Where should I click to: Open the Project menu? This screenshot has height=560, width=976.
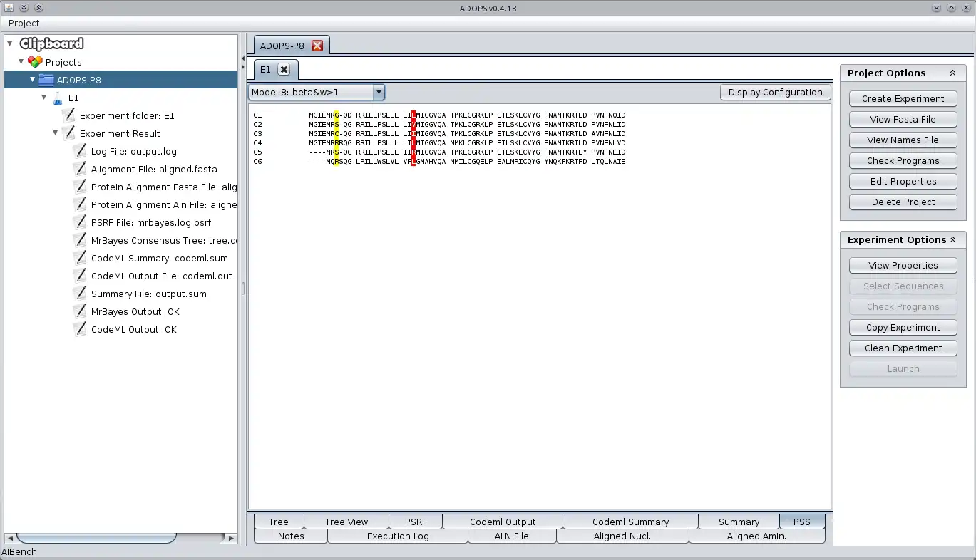point(24,23)
